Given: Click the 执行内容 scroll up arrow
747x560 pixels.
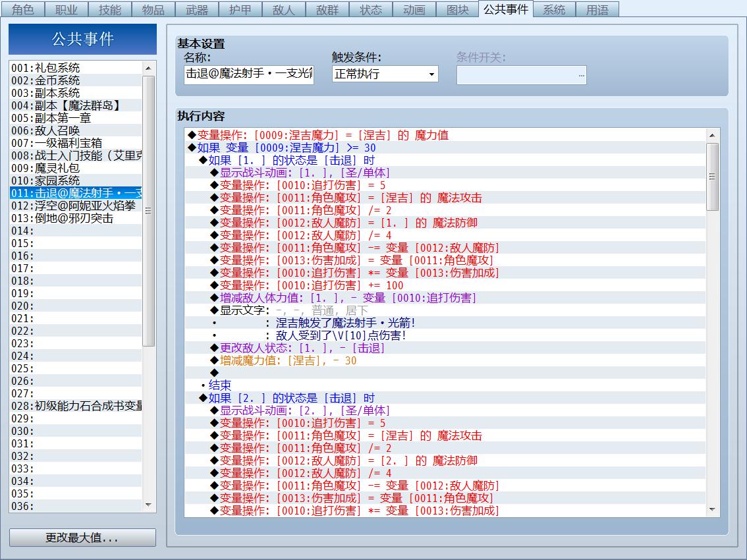Looking at the screenshot, I should pos(712,135).
